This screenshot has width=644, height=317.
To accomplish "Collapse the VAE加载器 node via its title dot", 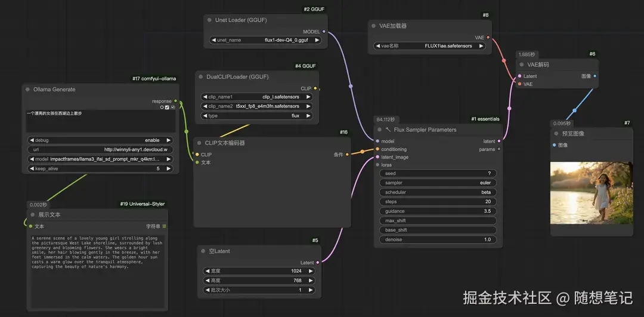I will pos(374,26).
